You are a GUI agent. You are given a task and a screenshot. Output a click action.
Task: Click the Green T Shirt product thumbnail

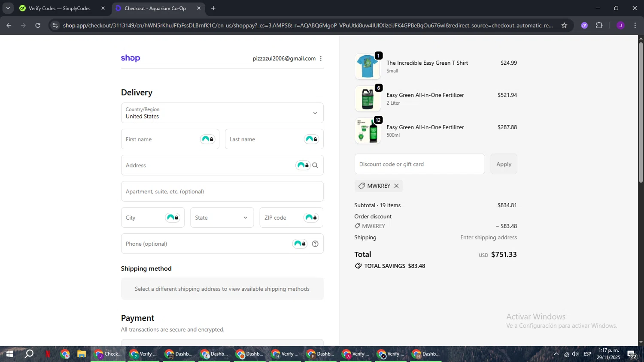[x=368, y=66]
